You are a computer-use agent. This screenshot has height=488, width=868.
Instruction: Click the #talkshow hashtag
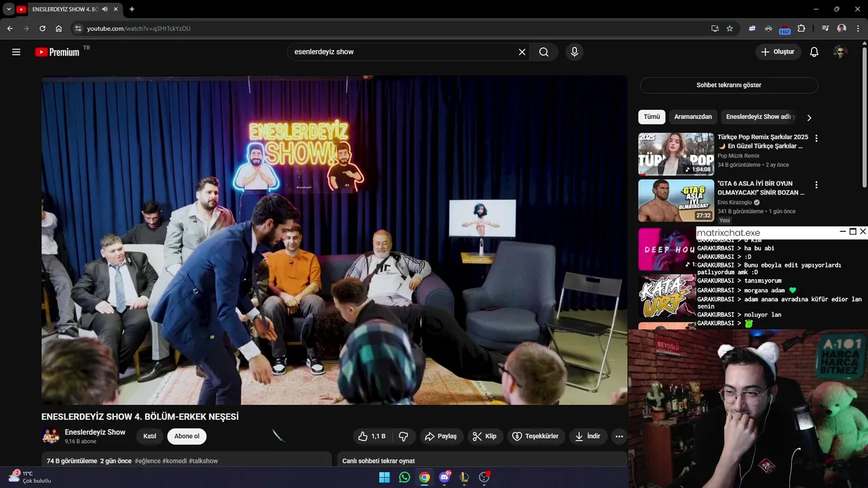coord(203,461)
